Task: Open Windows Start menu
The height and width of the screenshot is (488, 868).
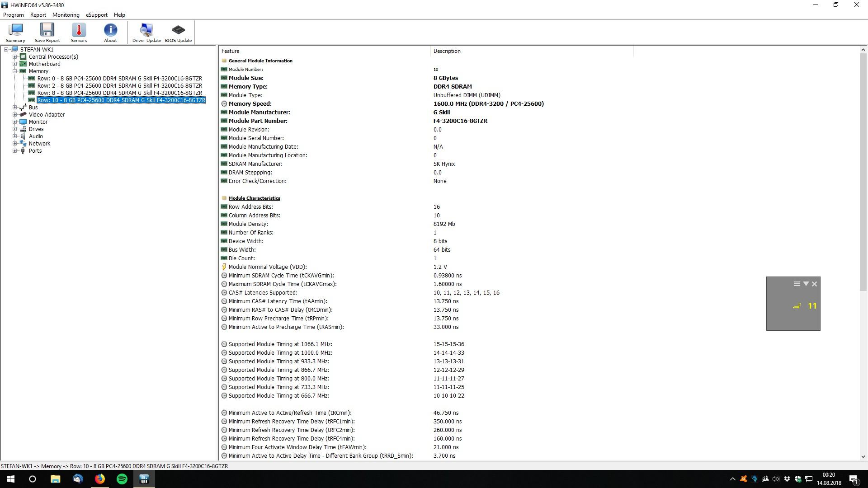Action: pyautogui.click(x=11, y=479)
